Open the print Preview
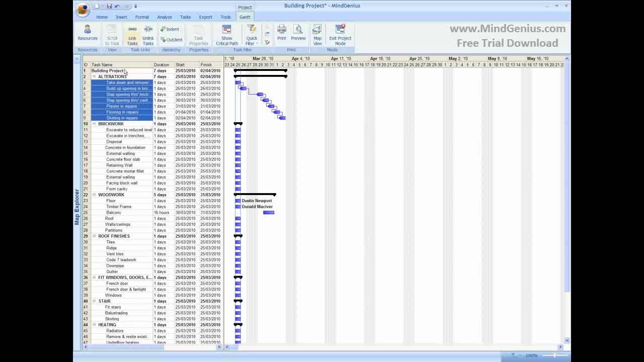Image resolution: width=644 pixels, height=362 pixels. coord(298,33)
